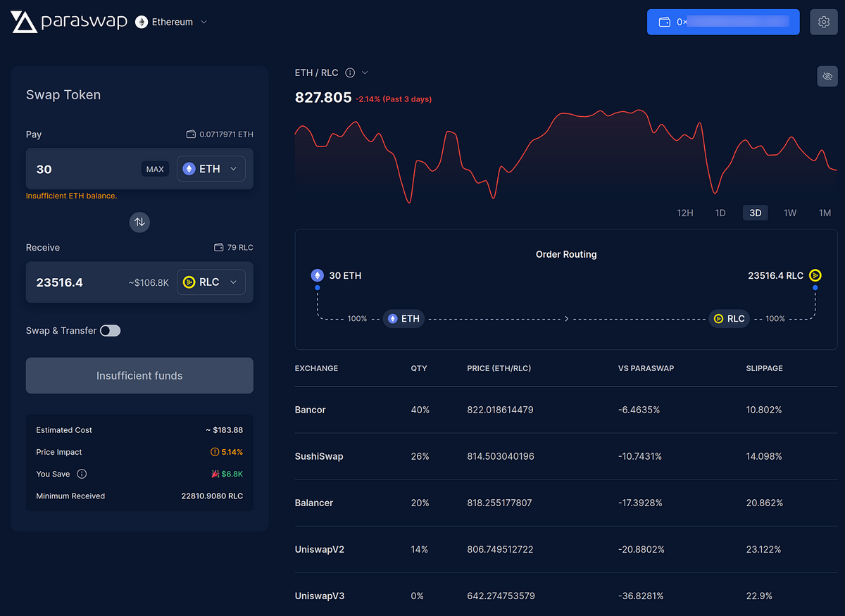Open the ETH pay token selector
Screen dimensions: 845x616
point(211,169)
